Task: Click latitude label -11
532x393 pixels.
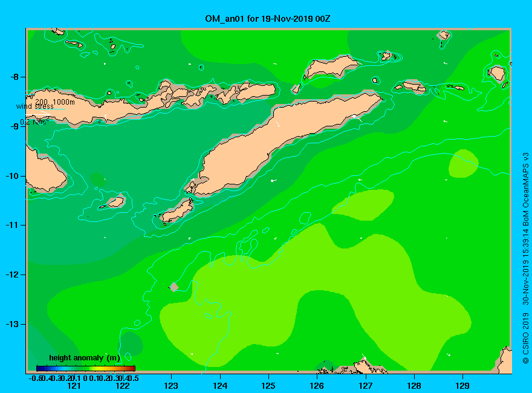Action: click(x=13, y=225)
